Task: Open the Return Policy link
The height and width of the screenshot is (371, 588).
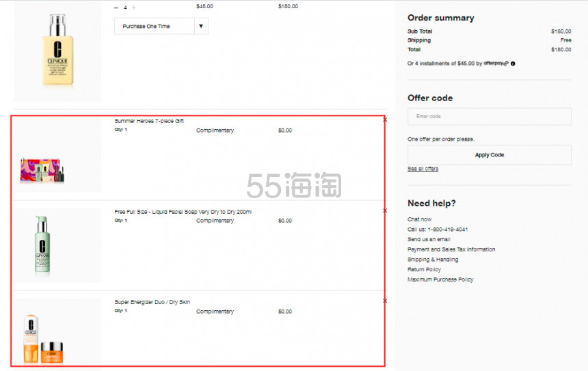Action: click(424, 269)
